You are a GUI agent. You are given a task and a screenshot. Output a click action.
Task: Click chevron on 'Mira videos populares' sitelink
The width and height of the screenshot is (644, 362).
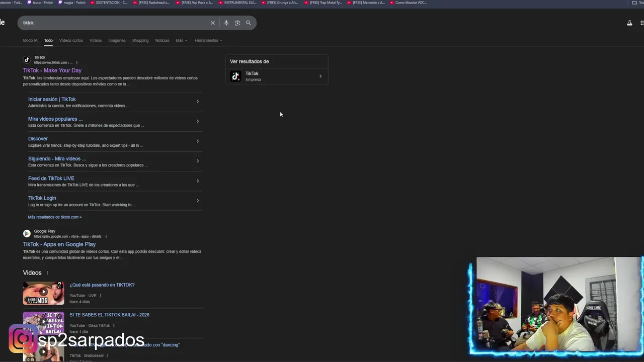(197, 121)
